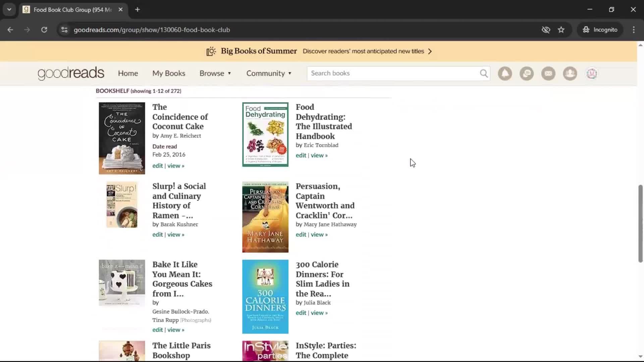The height and width of the screenshot is (362, 644).
Task: Open My Books
Action: 169,73
